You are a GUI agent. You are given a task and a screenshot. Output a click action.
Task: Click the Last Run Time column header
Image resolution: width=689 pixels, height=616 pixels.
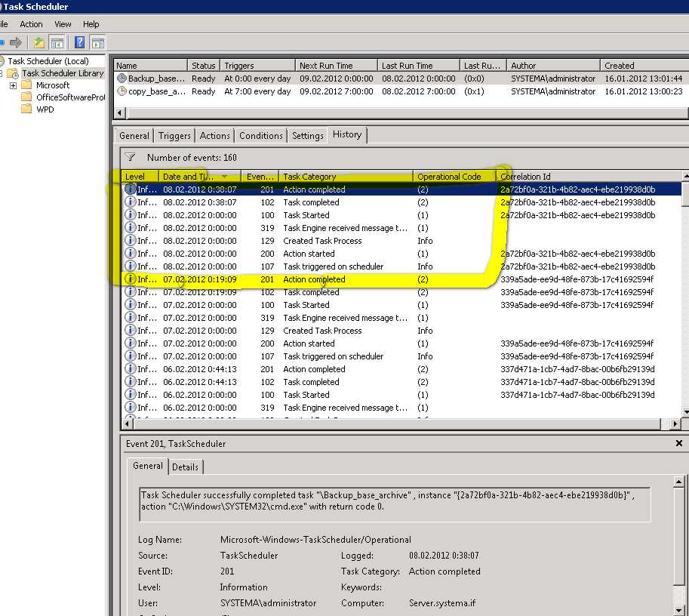point(418,66)
